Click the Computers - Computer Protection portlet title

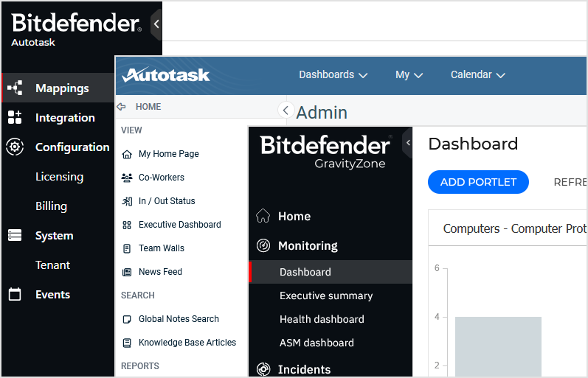click(514, 228)
